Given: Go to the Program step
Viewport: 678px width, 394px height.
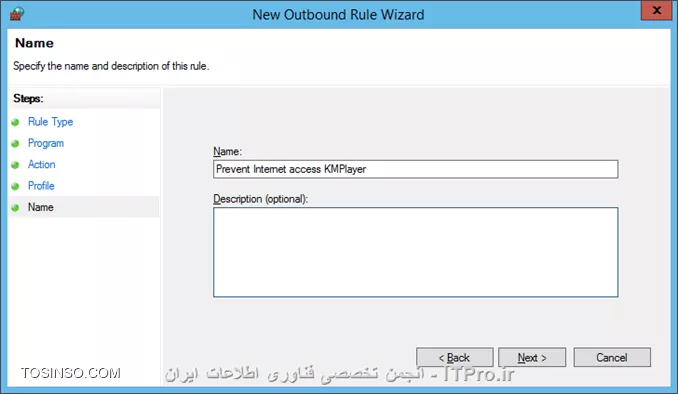Looking at the screenshot, I should pos(46,143).
